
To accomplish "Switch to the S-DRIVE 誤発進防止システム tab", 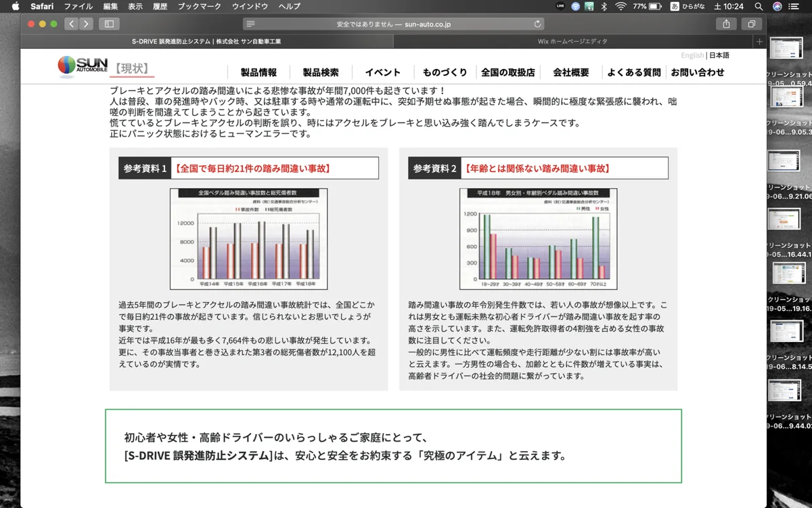I will (x=206, y=41).
